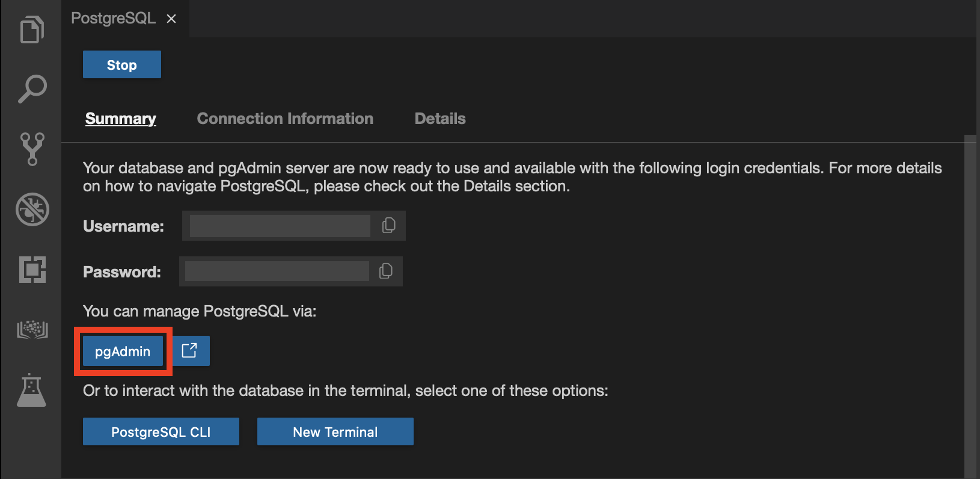Click the PostgreSQL CLI button
This screenshot has height=479, width=980.
pos(161,432)
